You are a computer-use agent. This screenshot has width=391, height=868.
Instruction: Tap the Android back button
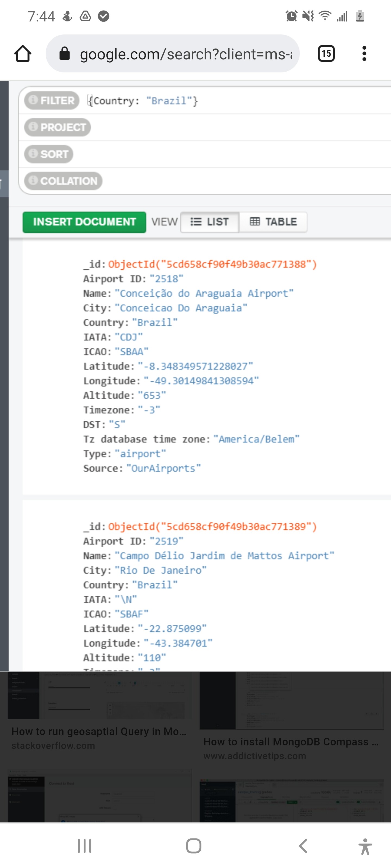[x=303, y=846]
